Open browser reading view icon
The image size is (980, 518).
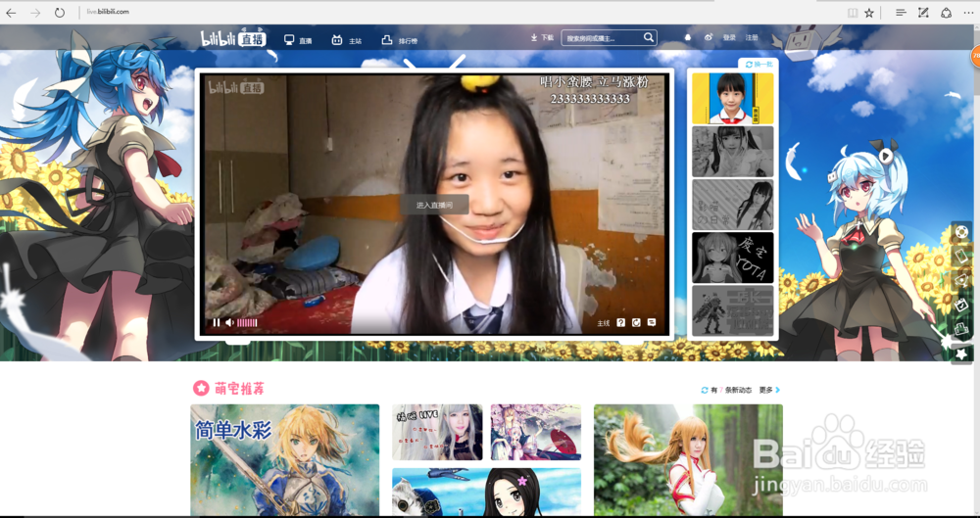coord(853,13)
